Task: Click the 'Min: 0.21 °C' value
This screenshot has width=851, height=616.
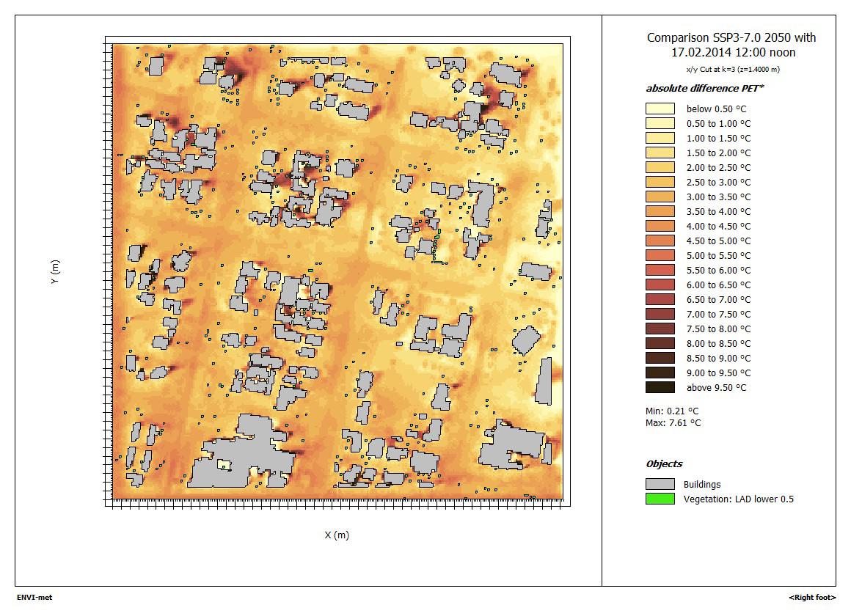Action: pyautogui.click(x=672, y=411)
